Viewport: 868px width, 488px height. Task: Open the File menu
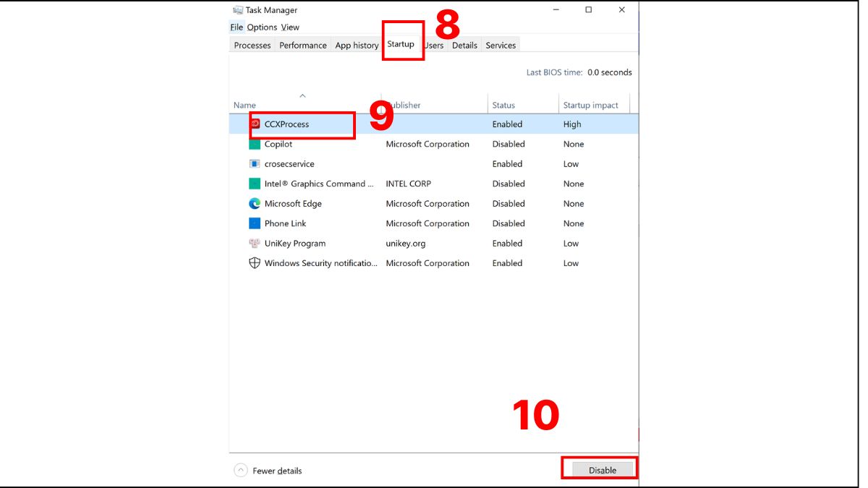coord(237,27)
